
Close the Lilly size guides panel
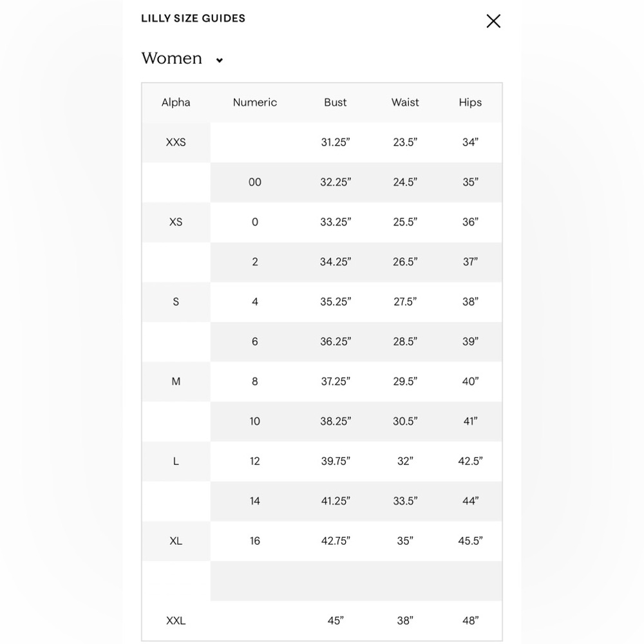point(493,21)
